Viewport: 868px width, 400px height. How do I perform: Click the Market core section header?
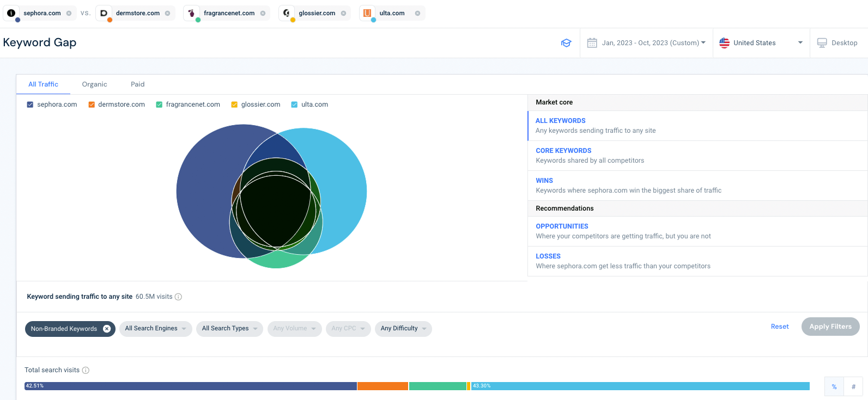pos(697,102)
